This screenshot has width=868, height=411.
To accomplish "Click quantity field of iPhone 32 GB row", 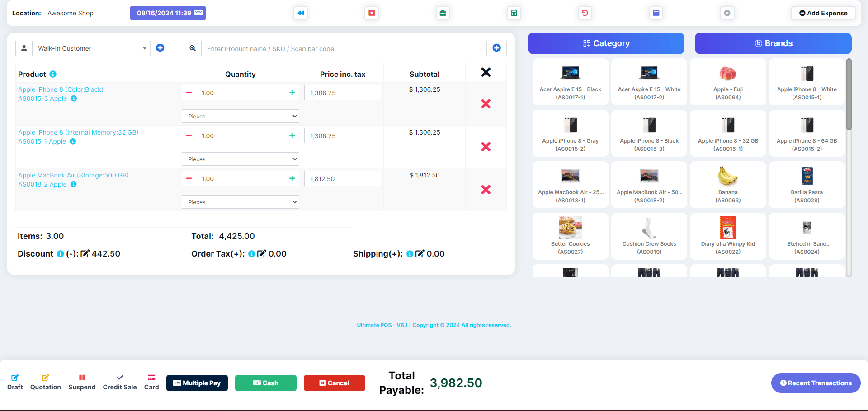I will coord(241,135).
